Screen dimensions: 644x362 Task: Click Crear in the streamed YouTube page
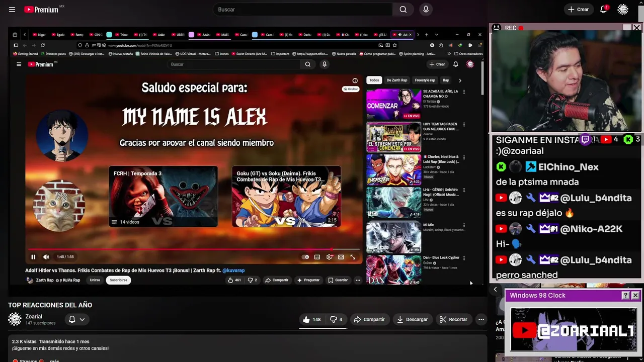[437, 64]
